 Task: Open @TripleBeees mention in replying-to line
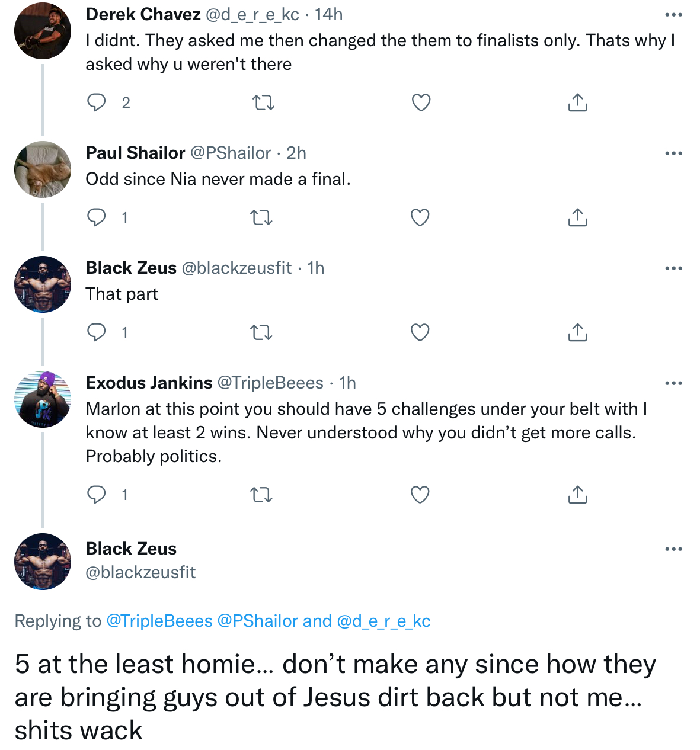159,621
